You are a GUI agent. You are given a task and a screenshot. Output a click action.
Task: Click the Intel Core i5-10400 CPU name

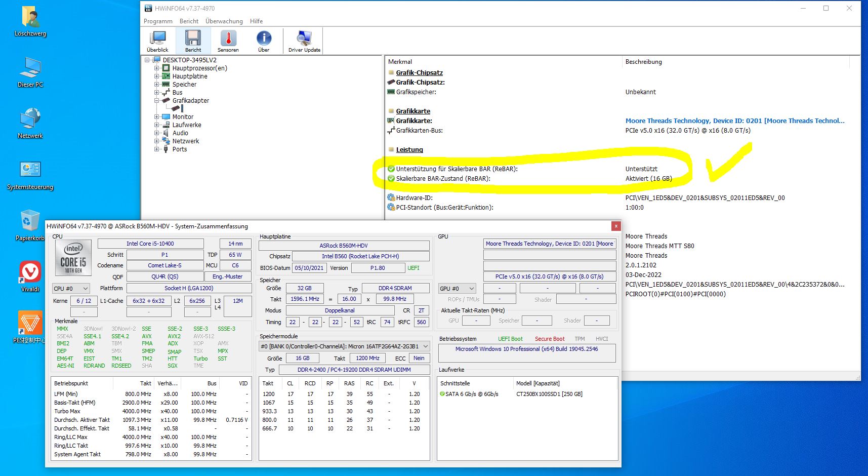click(x=150, y=244)
